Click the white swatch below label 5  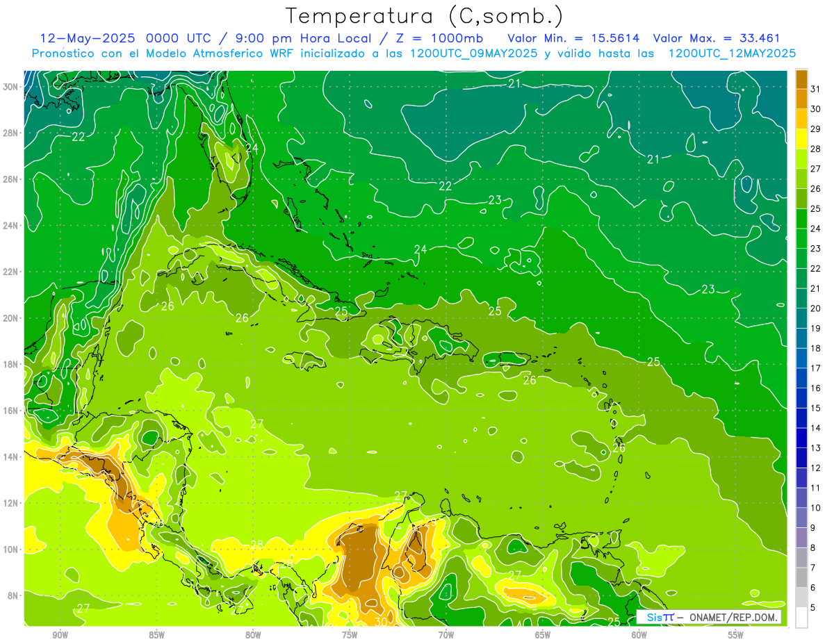click(x=801, y=617)
